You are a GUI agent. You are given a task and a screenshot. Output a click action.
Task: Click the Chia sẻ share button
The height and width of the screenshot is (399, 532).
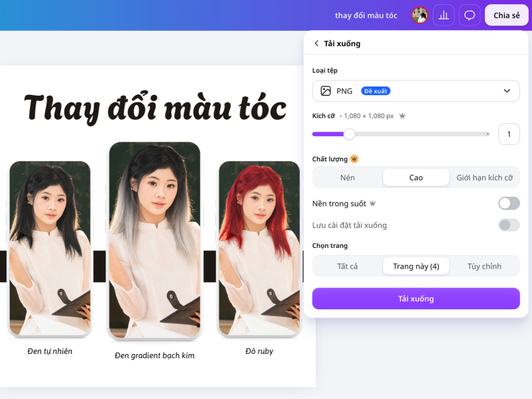coord(507,15)
